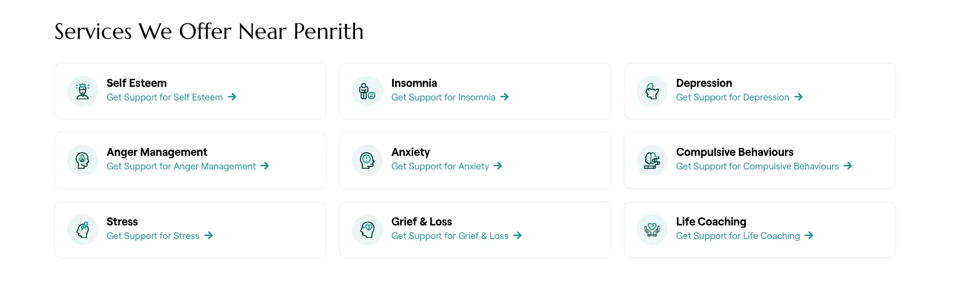Click the Life Coaching heart-hands icon
Viewport: 980px width, 300px height.
(x=652, y=230)
